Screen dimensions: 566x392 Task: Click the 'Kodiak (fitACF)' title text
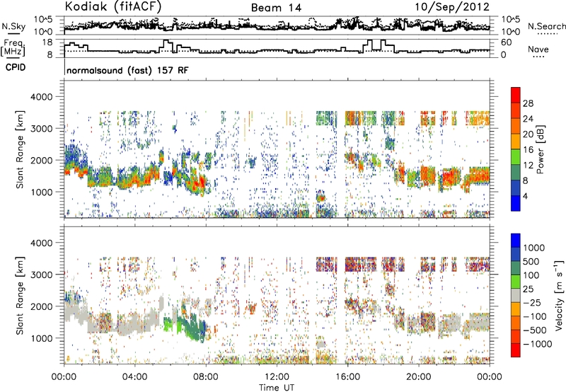(x=113, y=6)
